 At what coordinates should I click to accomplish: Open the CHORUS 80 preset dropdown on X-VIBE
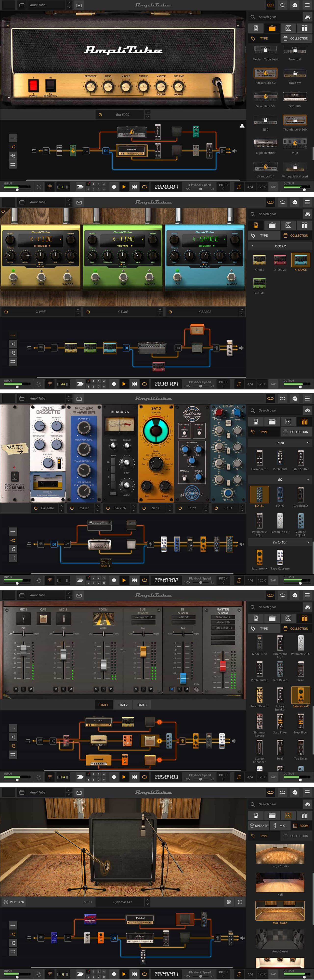[42, 246]
